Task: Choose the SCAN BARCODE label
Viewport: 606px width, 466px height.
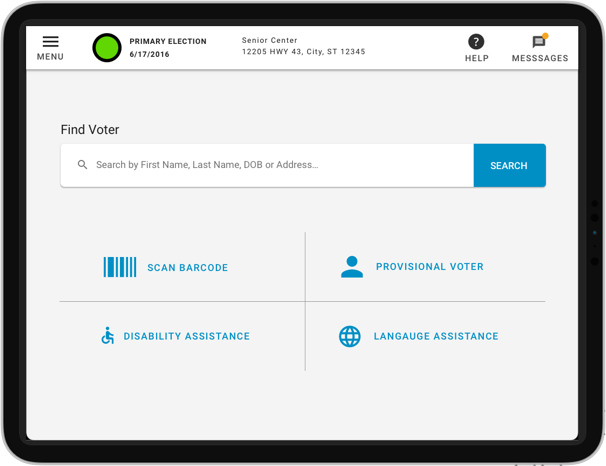Action: click(188, 268)
